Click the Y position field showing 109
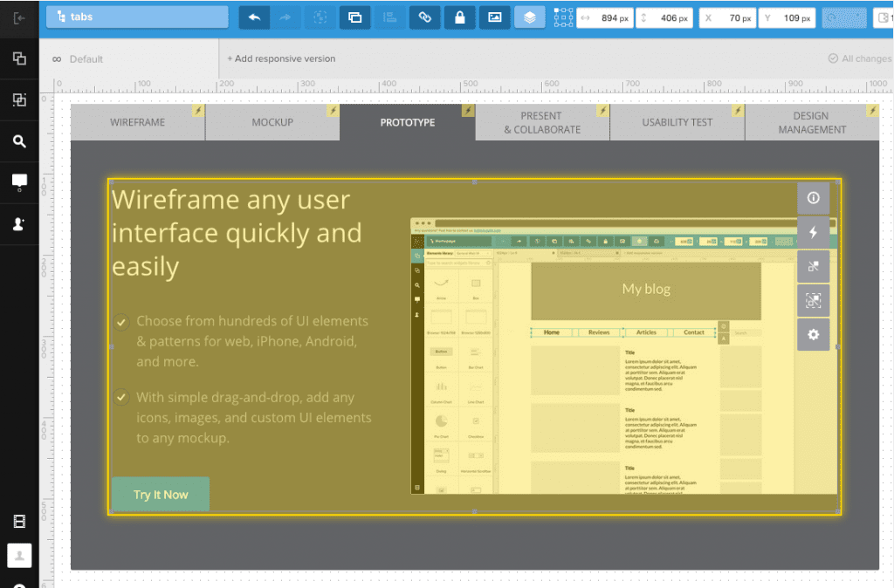The height and width of the screenshot is (588, 894). tap(787, 18)
